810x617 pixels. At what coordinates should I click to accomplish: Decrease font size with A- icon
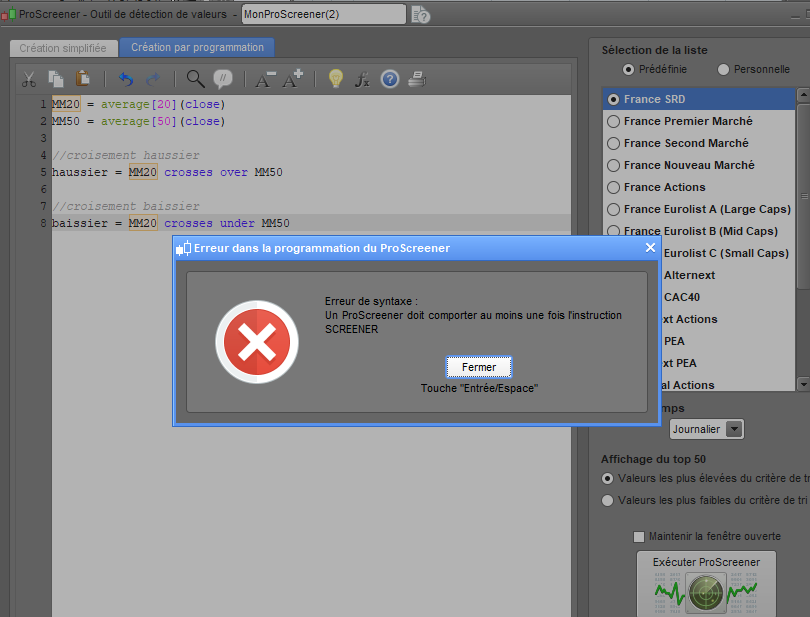[266, 80]
